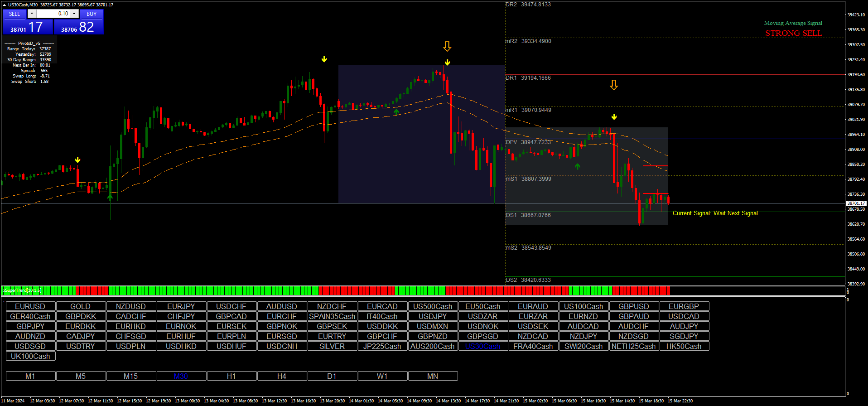Switch chart to H1 timeframe

click(231, 376)
